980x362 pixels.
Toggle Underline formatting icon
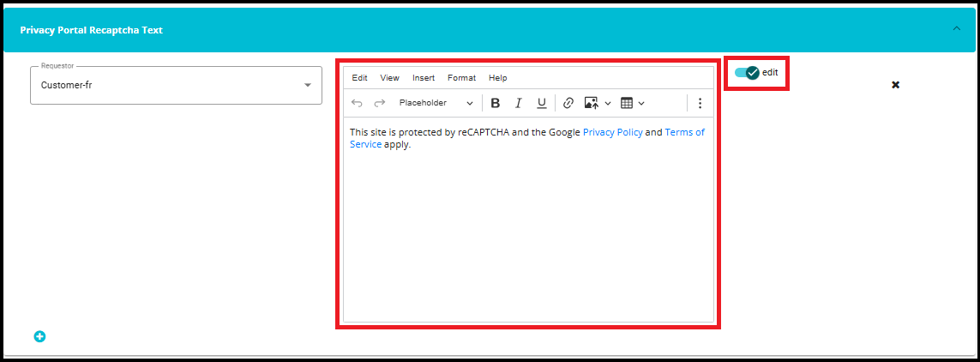[541, 103]
